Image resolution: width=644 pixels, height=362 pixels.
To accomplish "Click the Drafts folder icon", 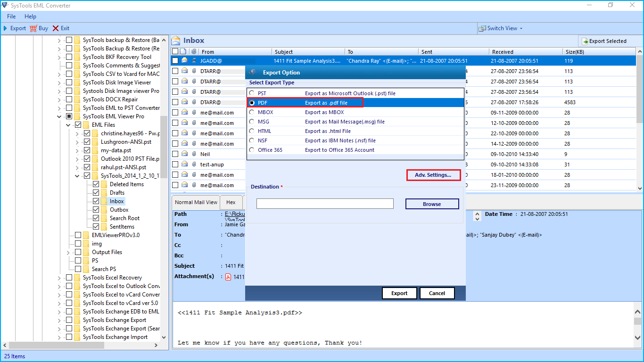I will [x=104, y=193].
